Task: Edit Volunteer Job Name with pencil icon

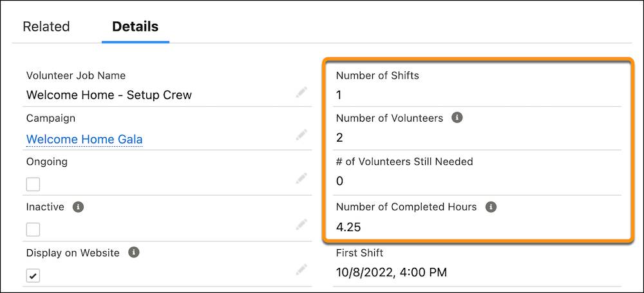Action: click(x=301, y=93)
